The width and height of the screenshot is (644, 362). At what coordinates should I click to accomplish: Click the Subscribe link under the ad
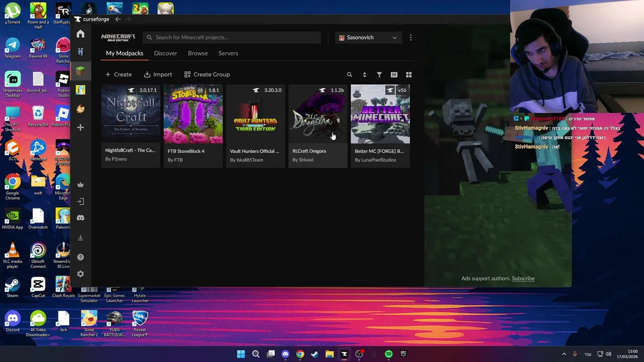tap(523, 279)
